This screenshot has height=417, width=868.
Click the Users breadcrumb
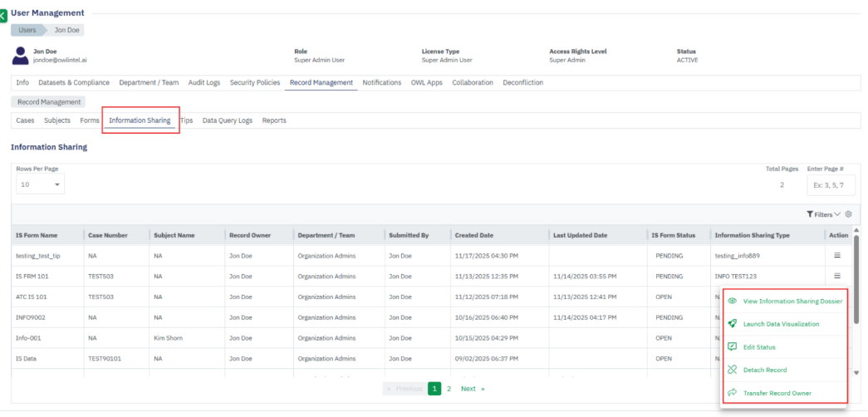(x=27, y=30)
